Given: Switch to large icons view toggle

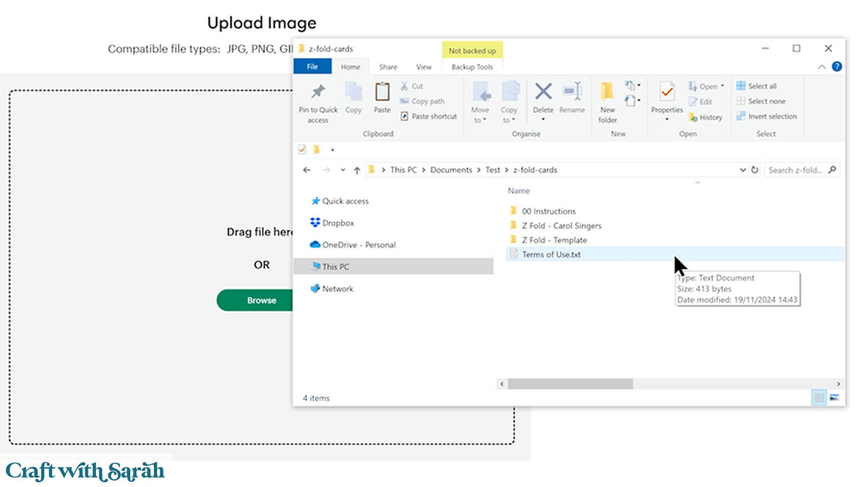Looking at the screenshot, I should 834,398.
